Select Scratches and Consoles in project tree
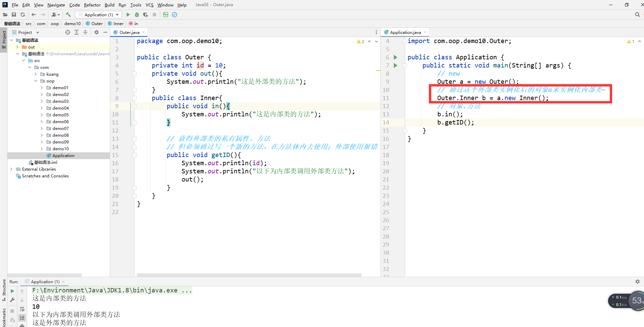Screen dimensions: 644x327 (x=45, y=176)
